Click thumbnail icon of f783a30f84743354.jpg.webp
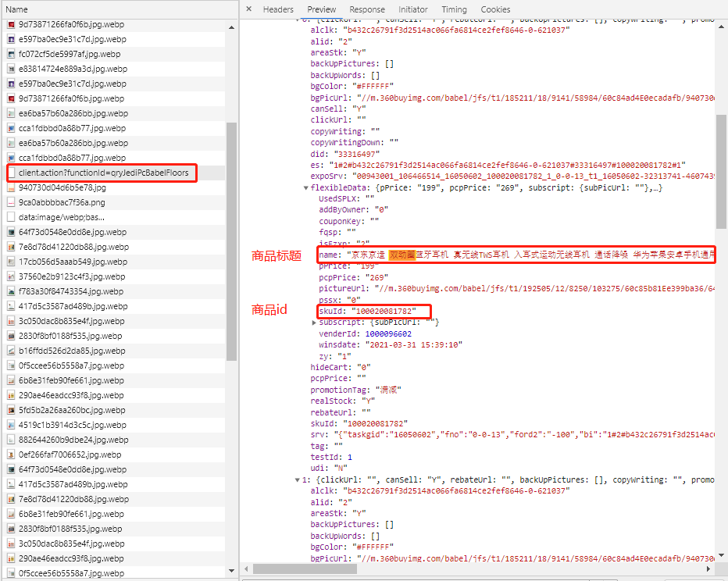This screenshot has height=581, width=728. coord(11,292)
